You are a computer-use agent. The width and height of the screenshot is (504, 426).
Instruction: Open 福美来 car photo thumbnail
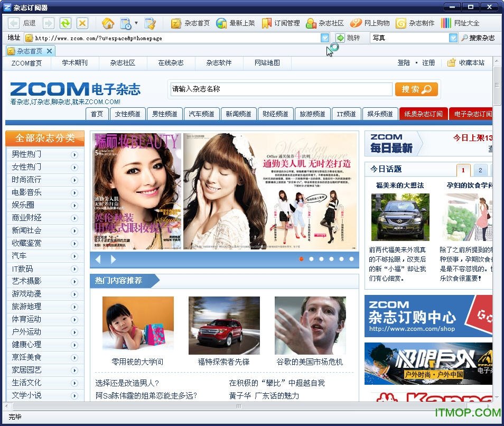400,217
